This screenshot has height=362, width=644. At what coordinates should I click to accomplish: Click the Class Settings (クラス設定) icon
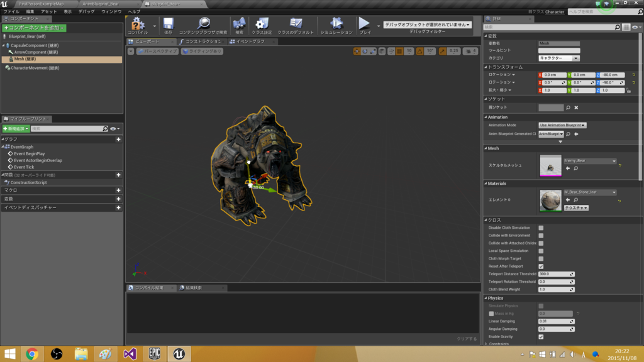pos(262,24)
